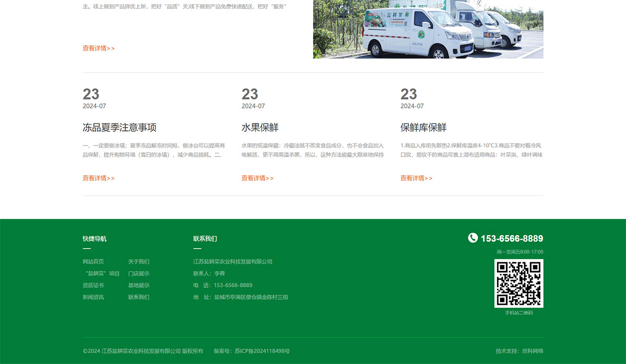Click the 苏ICP备2024118498号 filing number
This screenshot has height=364, width=626.
[x=261, y=351]
